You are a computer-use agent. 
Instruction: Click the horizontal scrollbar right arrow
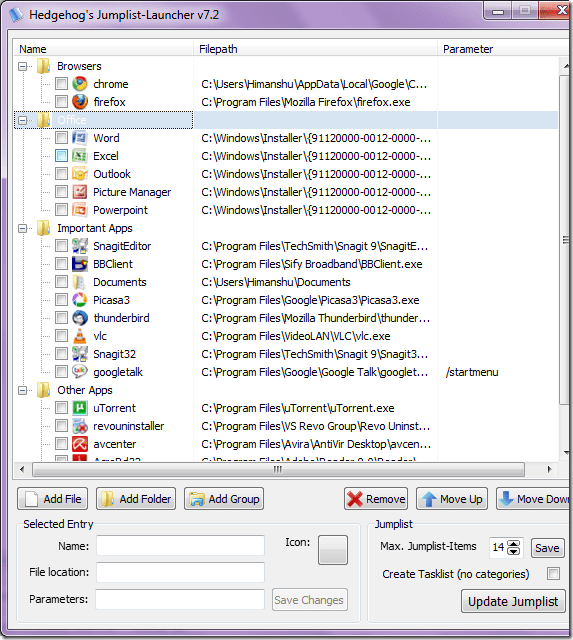549,469
